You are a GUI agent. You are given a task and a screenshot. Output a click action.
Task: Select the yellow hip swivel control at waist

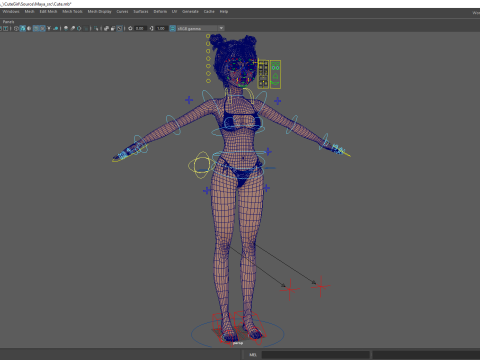pyautogui.click(x=201, y=165)
